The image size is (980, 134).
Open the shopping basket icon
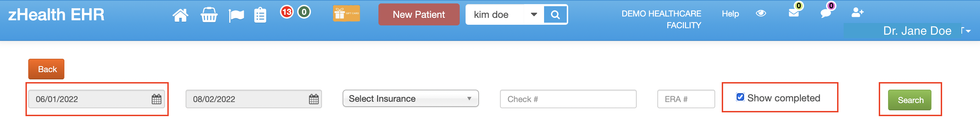[209, 15]
